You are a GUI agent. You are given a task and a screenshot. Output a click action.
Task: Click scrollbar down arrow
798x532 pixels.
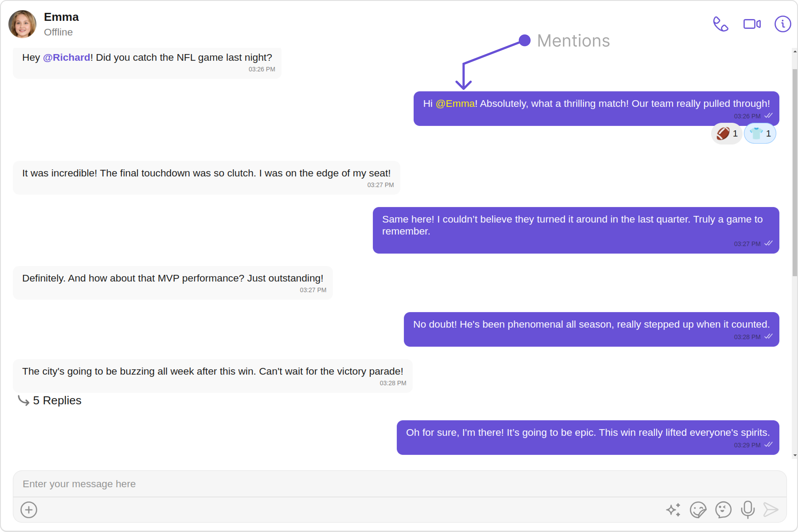click(x=795, y=455)
